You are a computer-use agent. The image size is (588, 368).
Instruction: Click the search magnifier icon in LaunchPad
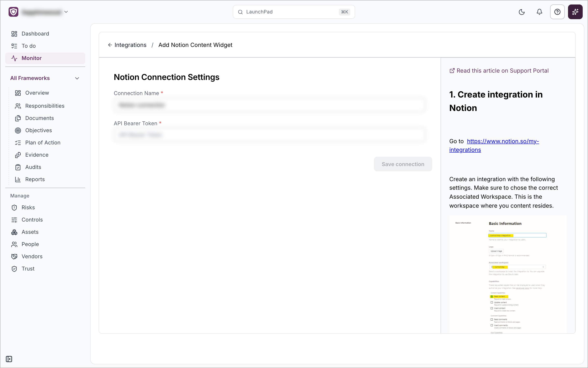tap(240, 12)
